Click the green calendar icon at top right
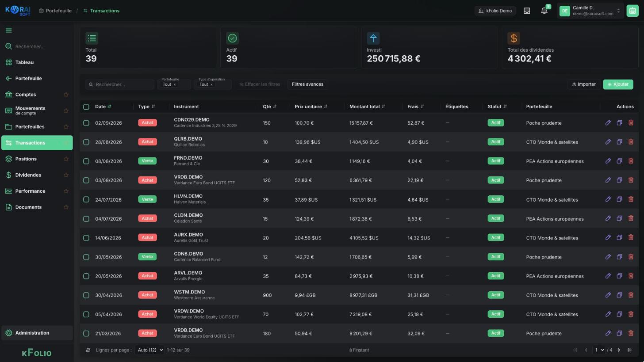 [632, 11]
